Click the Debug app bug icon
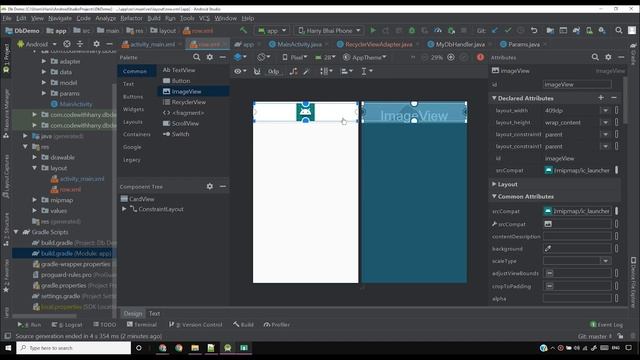Screen dimensions: 640x360 pos(412,30)
